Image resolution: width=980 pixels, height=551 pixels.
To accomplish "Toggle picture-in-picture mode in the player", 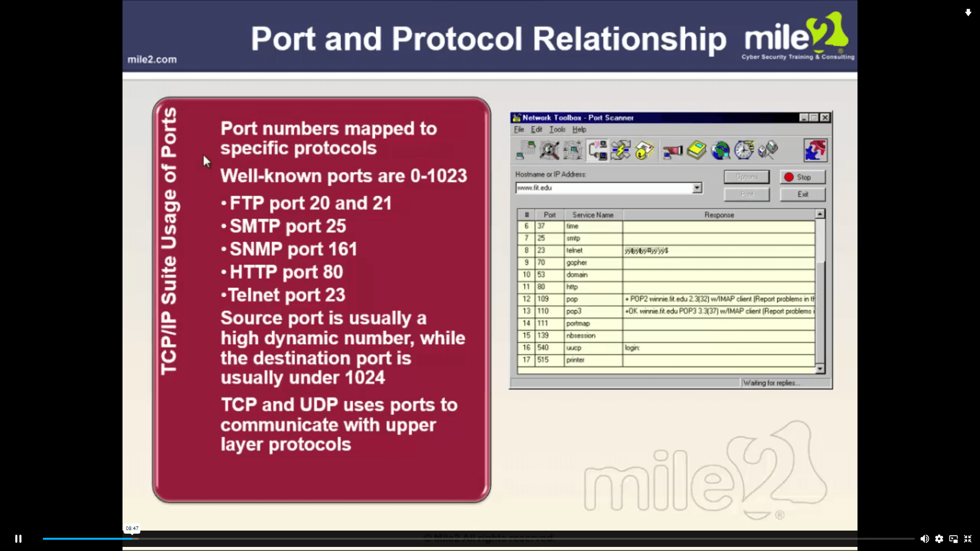I will pyautogui.click(x=953, y=539).
